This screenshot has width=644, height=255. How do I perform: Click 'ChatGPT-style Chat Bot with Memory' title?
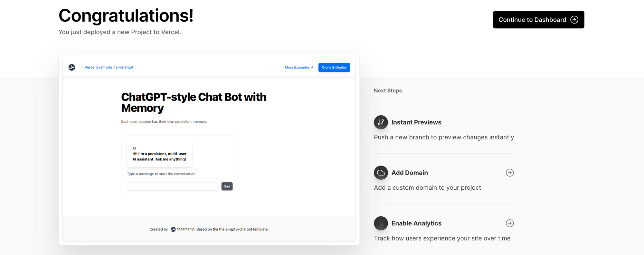click(x=194, y=102)
